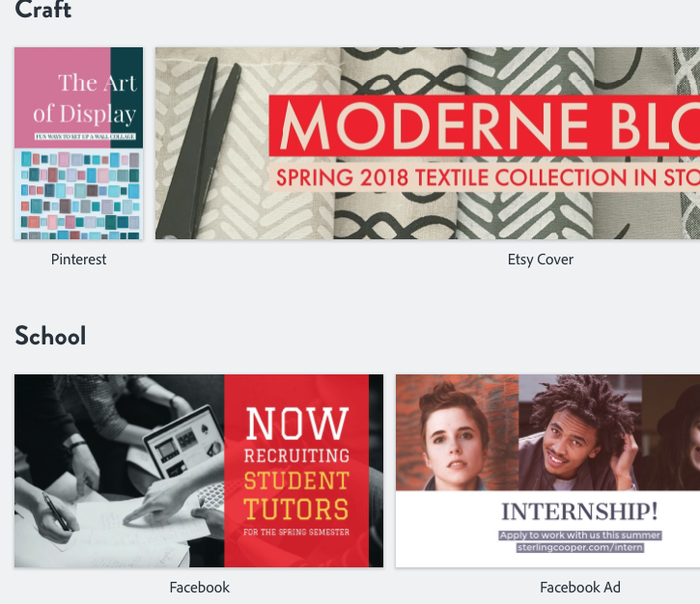
Task: Open the Internship Facebook Ad template thumbnail
Action: [x=547, y=470]
